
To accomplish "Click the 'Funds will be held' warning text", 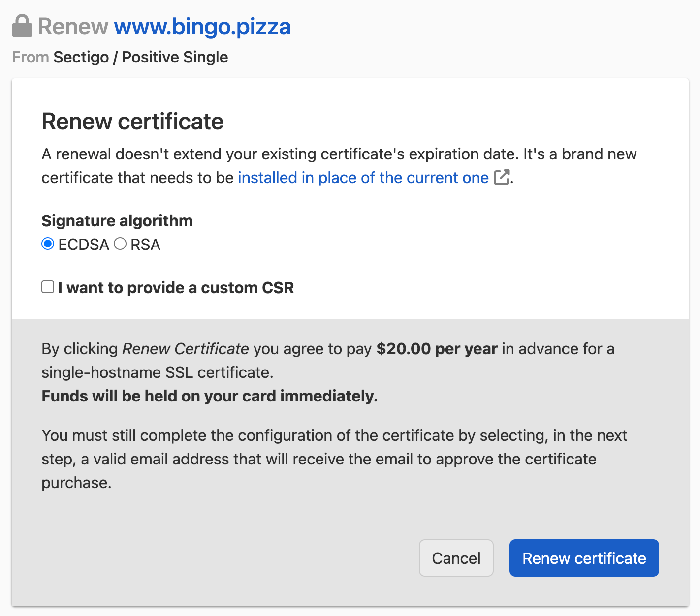I will (x=209, y=396).
